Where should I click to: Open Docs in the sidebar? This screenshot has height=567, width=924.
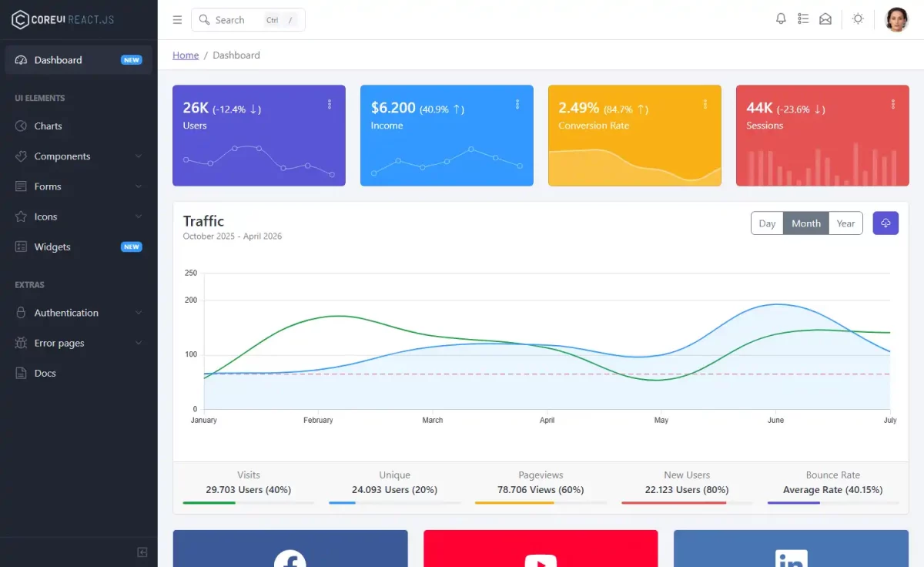pos(79,373)
